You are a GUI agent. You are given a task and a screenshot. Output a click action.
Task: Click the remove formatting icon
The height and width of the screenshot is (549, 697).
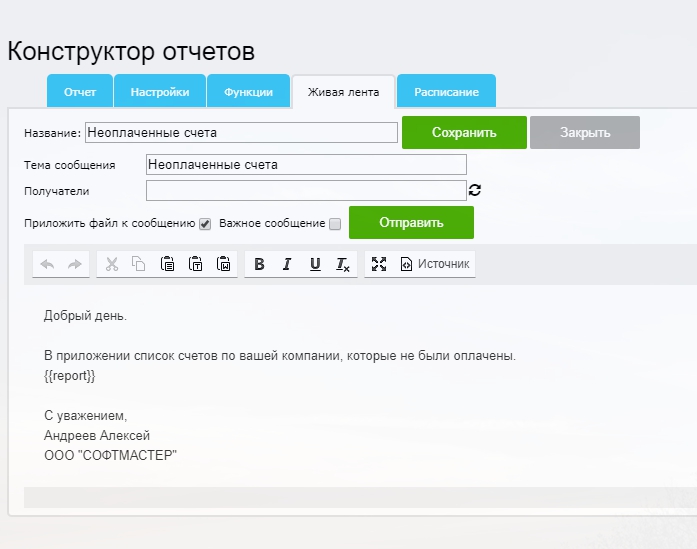(x=343, y=264)
